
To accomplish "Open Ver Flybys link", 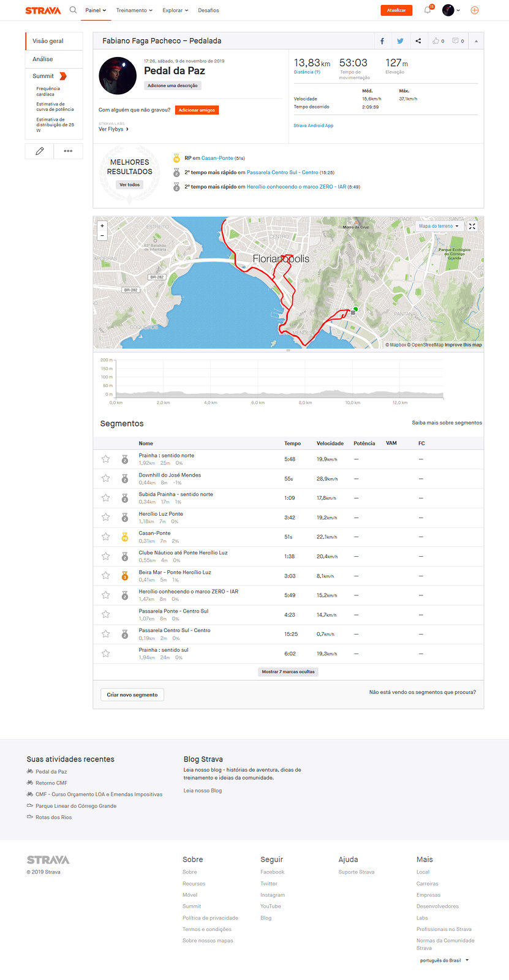I will [113, 129].
